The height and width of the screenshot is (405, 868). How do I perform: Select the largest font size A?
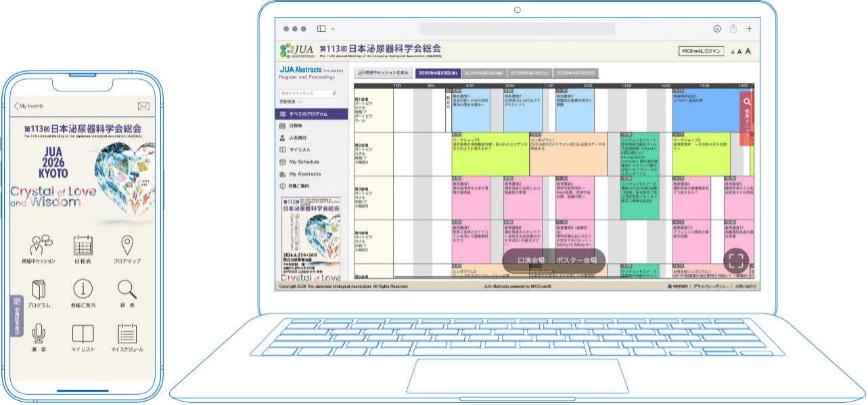tap(748, 51)
